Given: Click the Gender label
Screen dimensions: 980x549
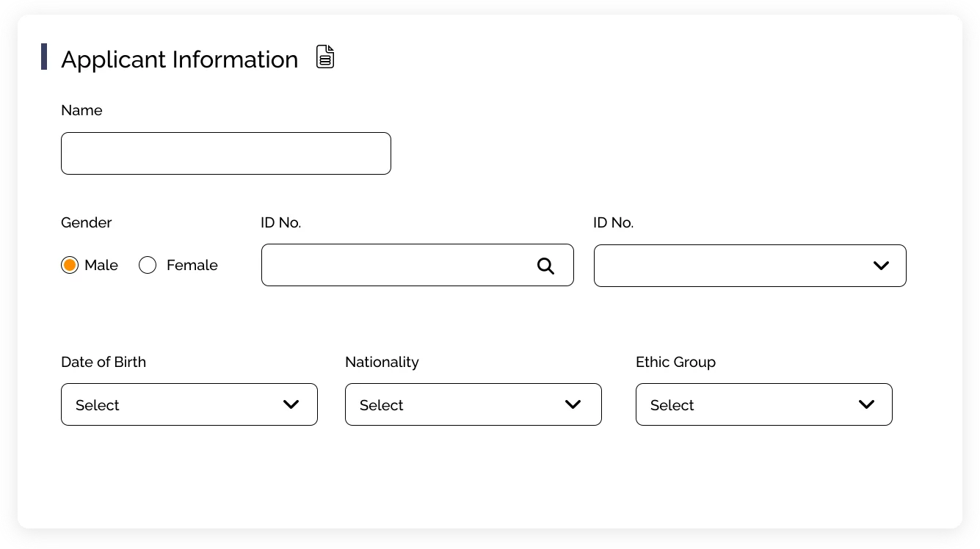Looking at the screenshot, I should click(87, 222).
